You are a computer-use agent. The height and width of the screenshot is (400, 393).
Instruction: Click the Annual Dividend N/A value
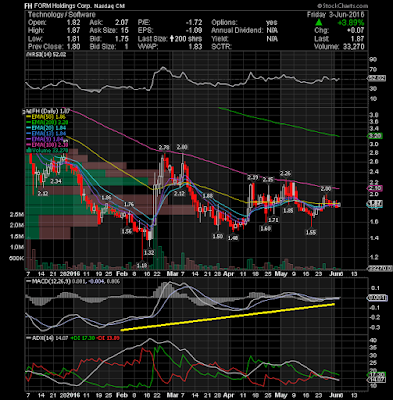272,31
